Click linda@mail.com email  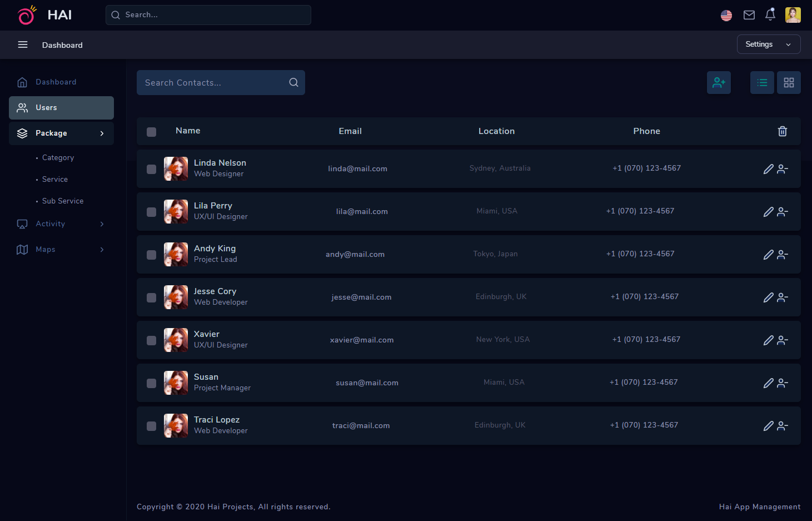coord(357,168)
